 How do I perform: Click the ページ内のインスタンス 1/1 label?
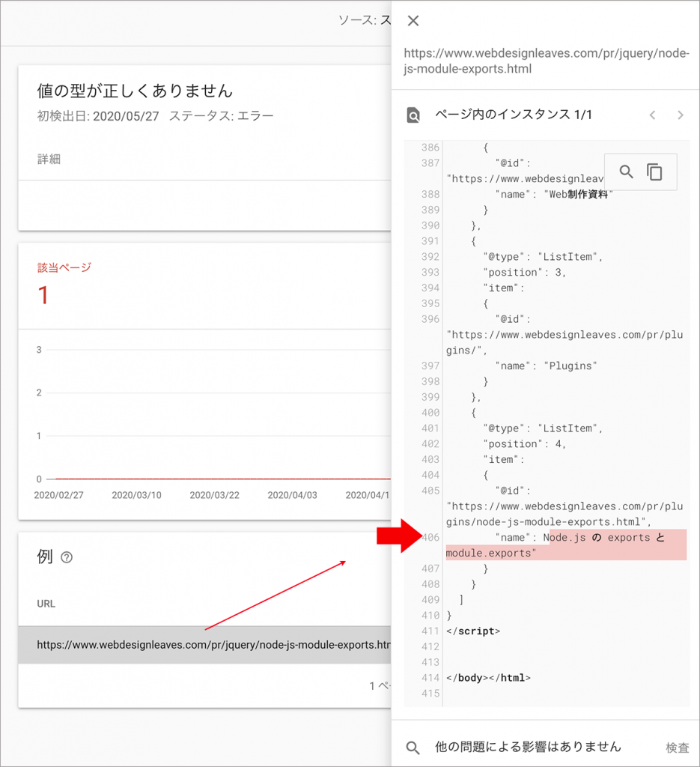click(x=514, y=115)
